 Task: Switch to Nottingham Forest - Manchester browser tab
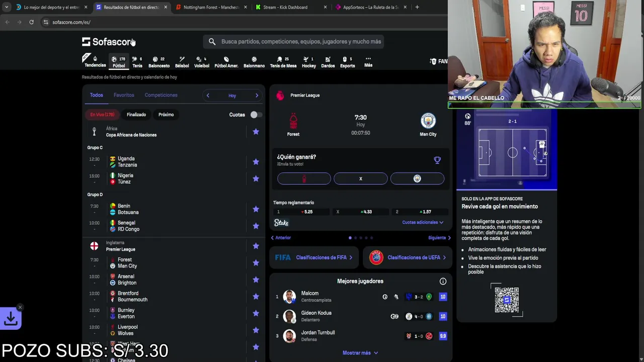point(211,7)
